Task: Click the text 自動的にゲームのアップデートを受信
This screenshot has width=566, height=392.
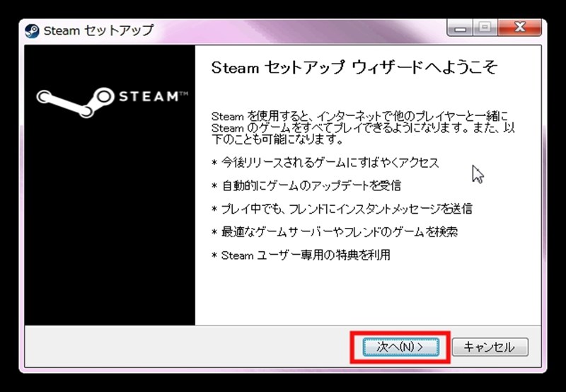Action: 311,186
